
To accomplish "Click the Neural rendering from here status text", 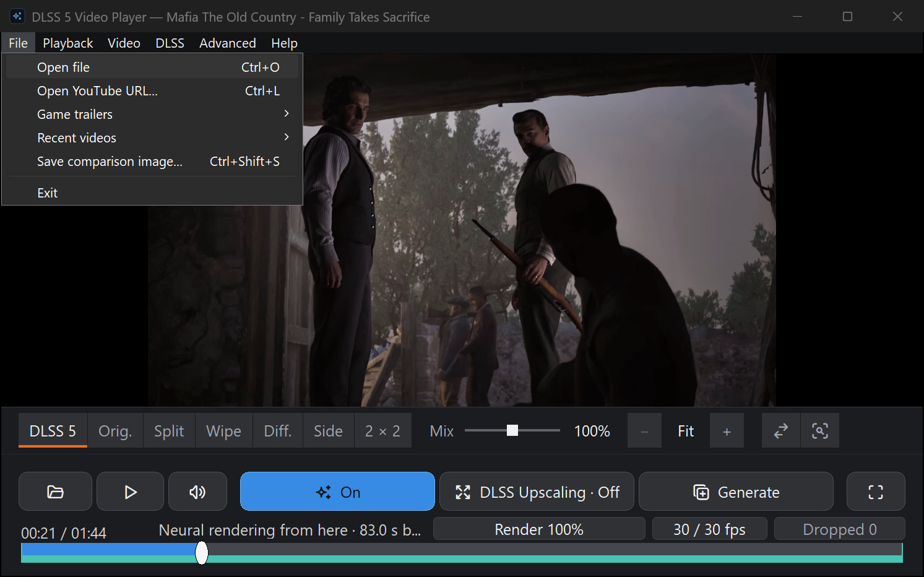I will (x=290, y=530).
